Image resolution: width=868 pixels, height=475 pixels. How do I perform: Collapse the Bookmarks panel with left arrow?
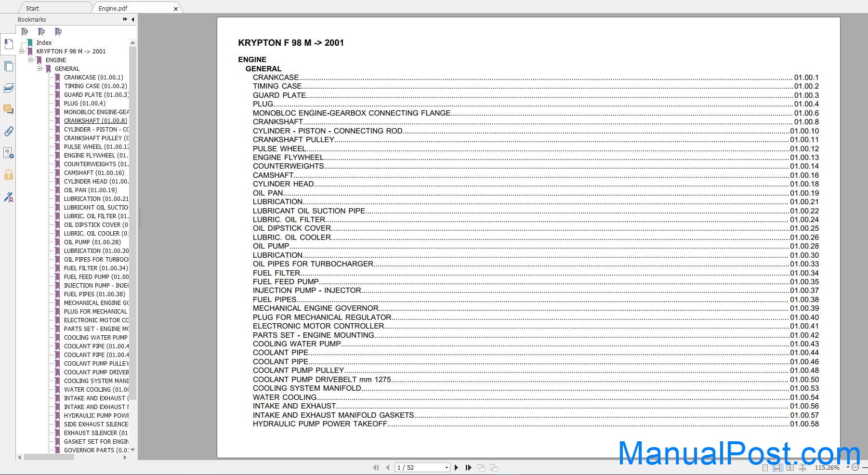133,19
